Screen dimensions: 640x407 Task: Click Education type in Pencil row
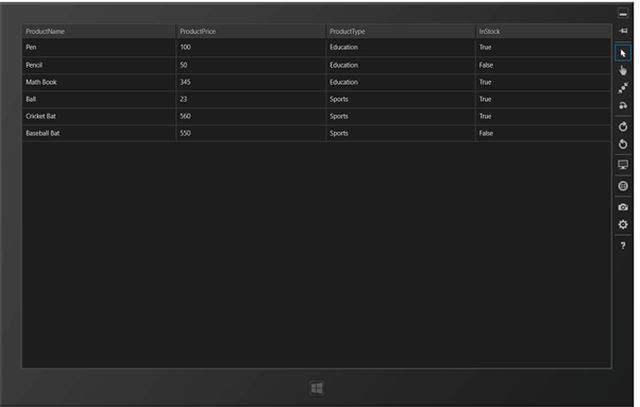coord(400,65)
